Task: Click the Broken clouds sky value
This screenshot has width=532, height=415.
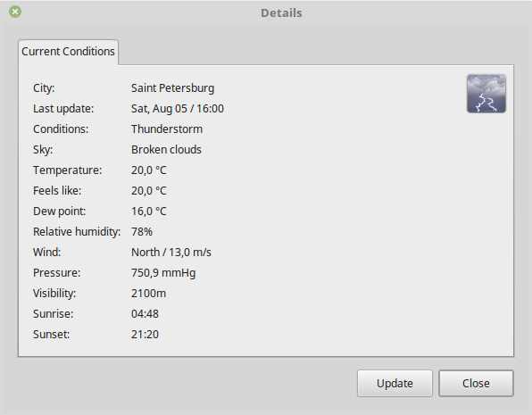Action: tap(166, 150)
